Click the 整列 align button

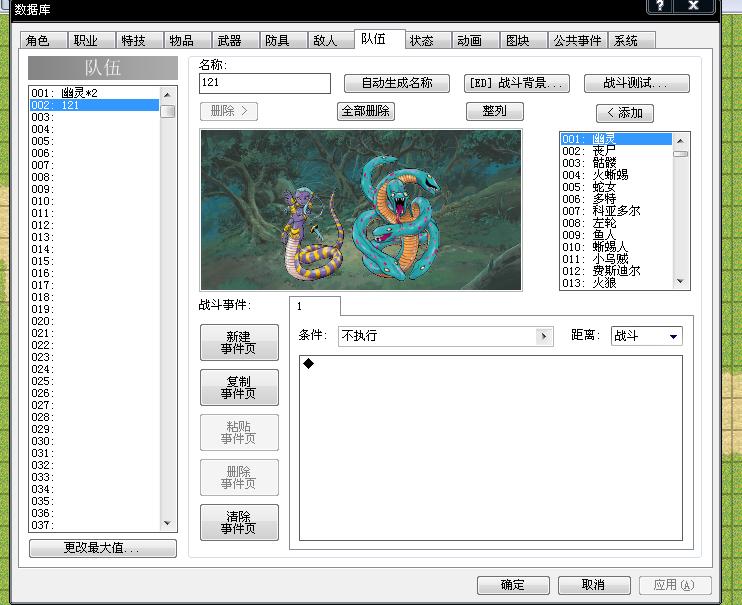coord(495,111)
